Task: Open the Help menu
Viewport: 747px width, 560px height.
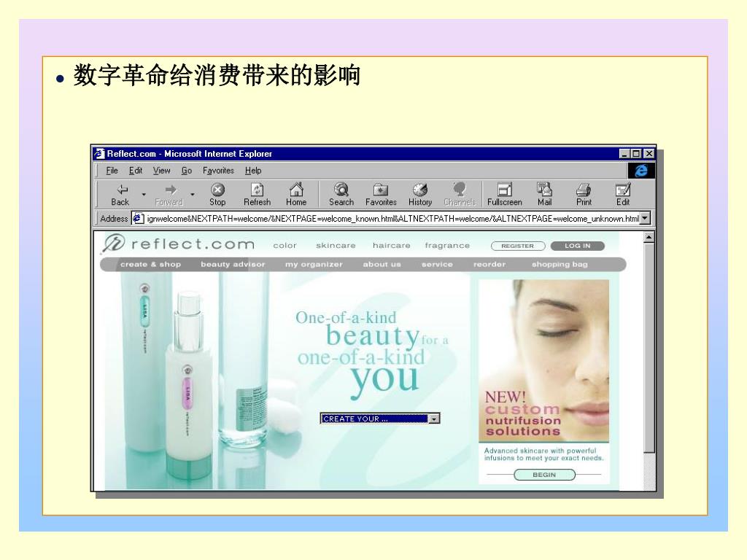Action: point(253,171)
